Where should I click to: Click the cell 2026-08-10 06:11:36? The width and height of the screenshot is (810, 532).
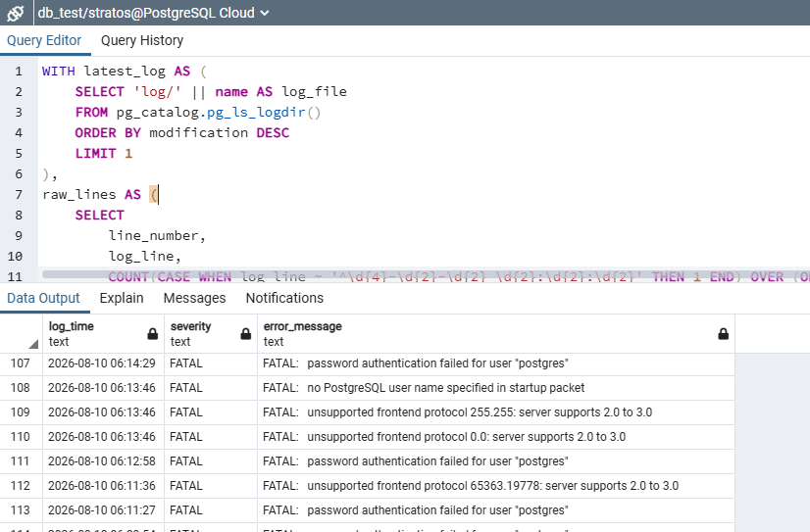coord(102,486)
